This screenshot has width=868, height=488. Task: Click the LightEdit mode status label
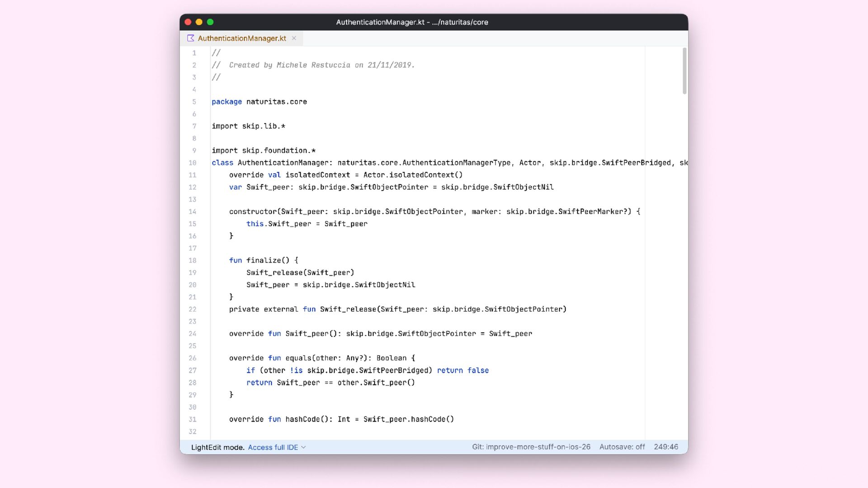coord(217,447)
